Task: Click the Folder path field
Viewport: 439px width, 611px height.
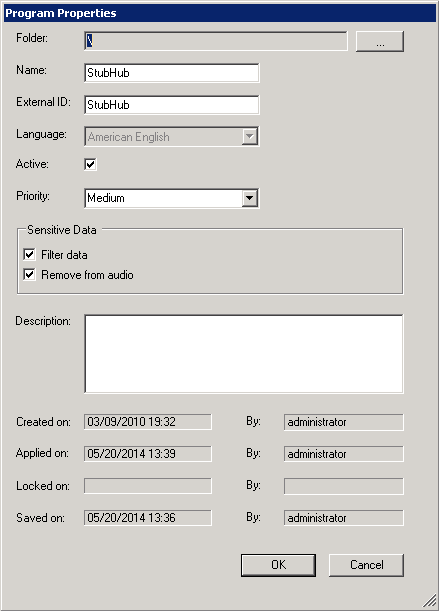Action: [x=215, y=41]
